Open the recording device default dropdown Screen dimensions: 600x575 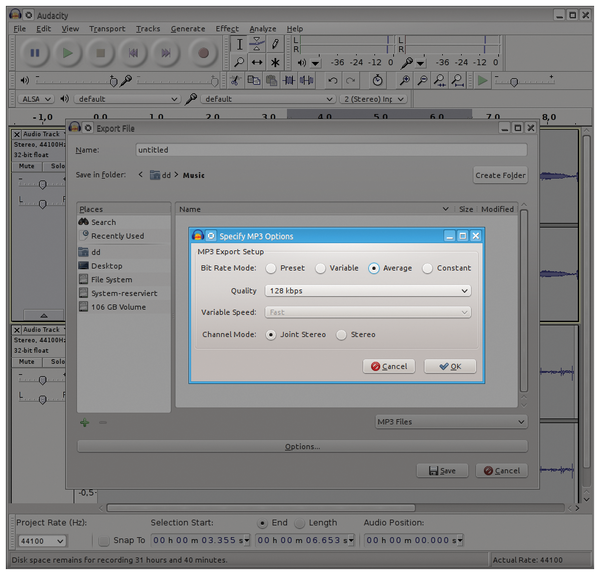point(268,99)
